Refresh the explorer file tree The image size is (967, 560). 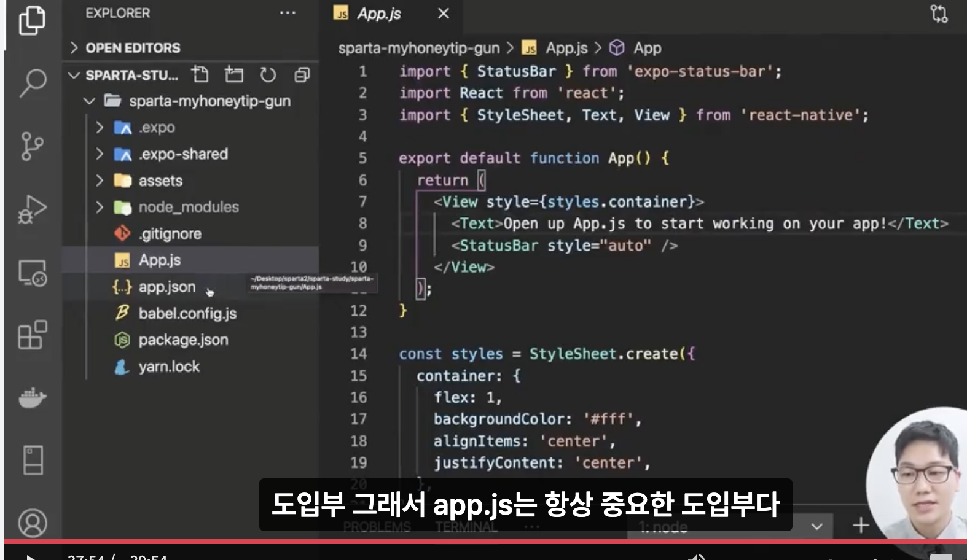(268, 75)
